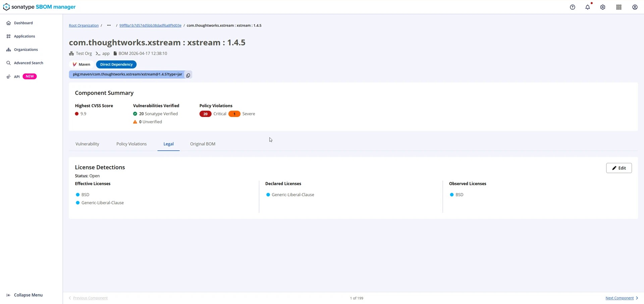Click Generic-Liberal-Clause under Declared Licenses

pos(293,195)
